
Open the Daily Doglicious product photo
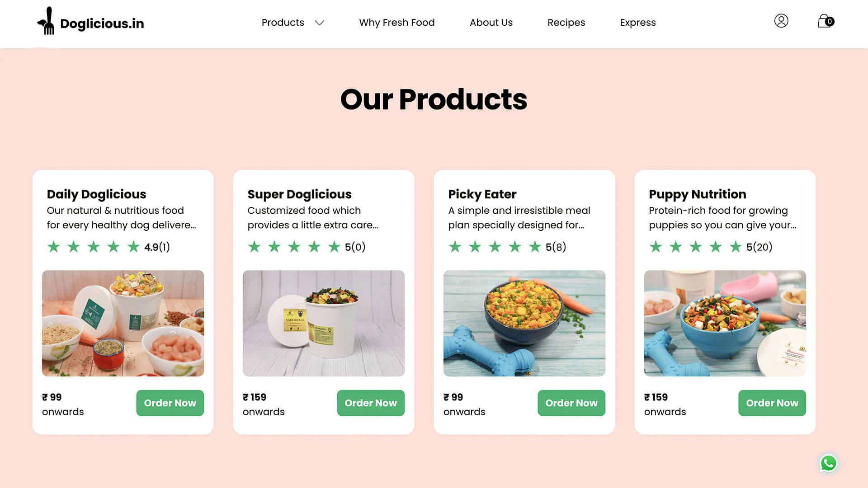click(123, 323)
